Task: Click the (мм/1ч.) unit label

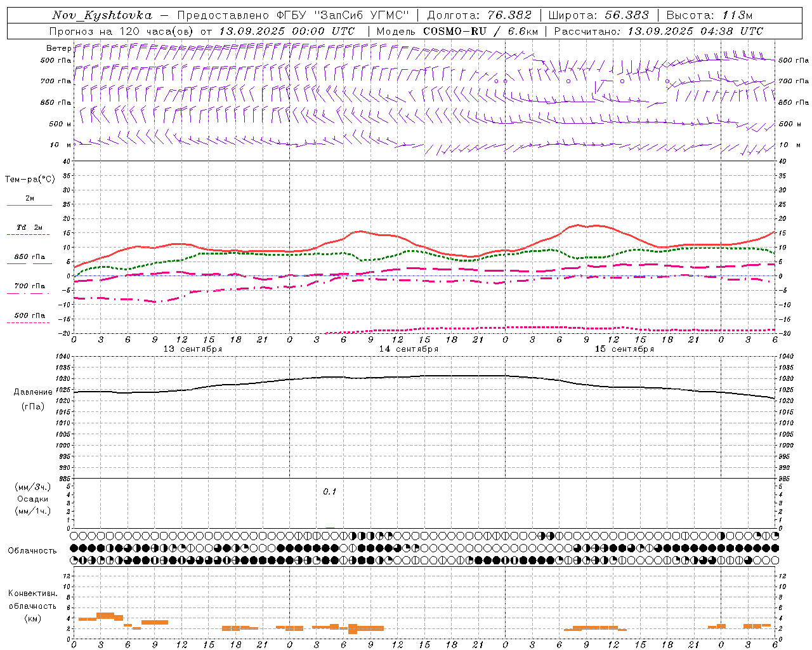Action: 33,511
